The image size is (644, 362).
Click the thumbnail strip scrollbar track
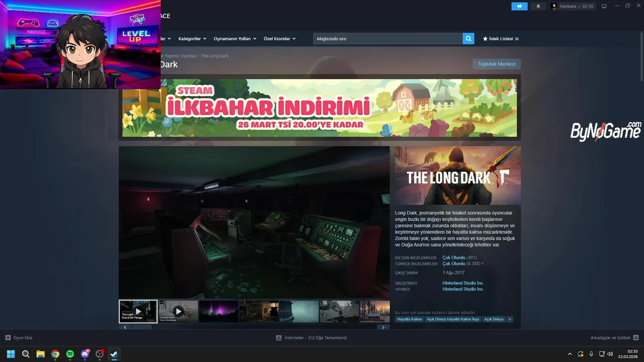[254, 327]
